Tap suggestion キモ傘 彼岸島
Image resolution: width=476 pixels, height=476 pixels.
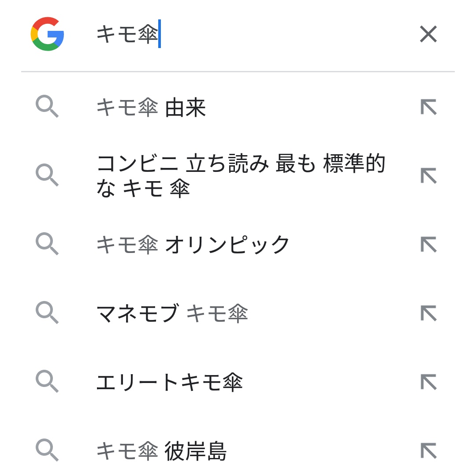[x=161, y=451]
